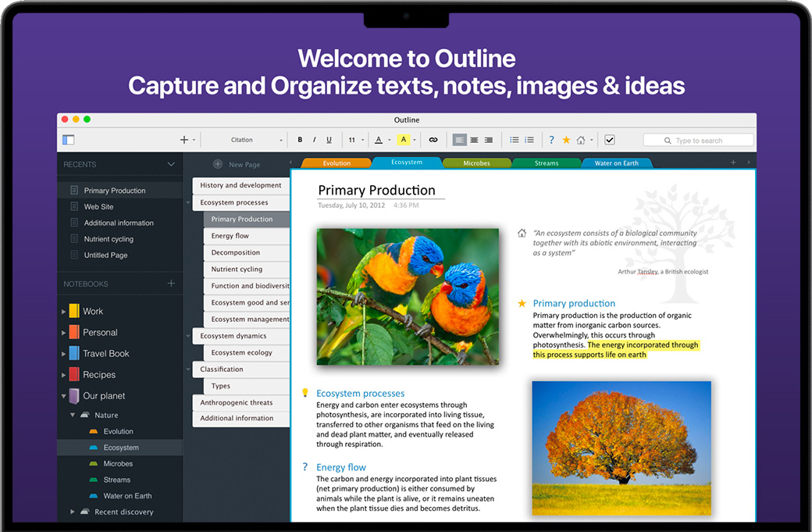Image resolution: width=812 pixels, height=532 pixels.
Task: Toggle the checkbox to-do tag button
Action: click(610, 140)
